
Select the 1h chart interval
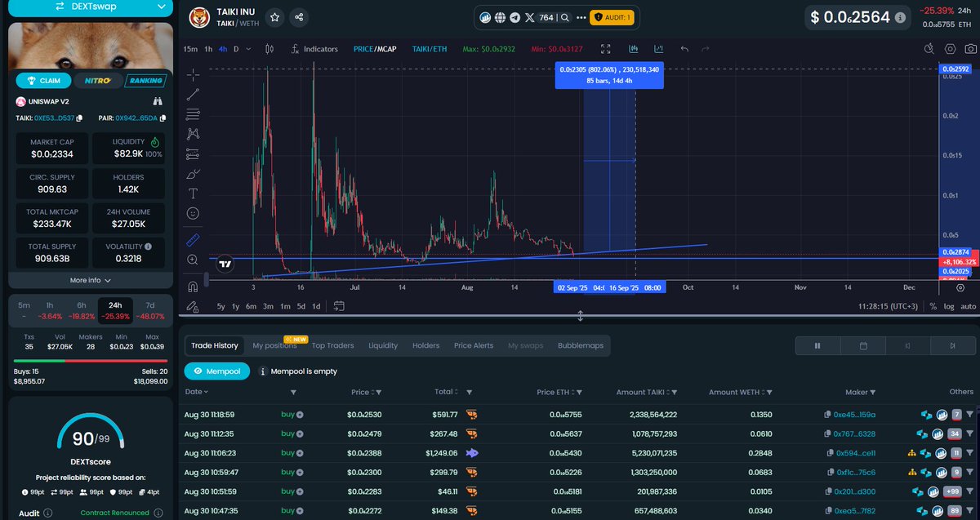click(x=208, y=49)
